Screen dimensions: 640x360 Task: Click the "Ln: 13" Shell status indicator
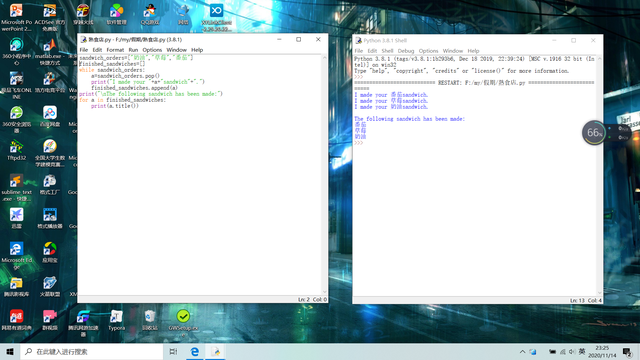pyautogui.click(x=577, y=300)
